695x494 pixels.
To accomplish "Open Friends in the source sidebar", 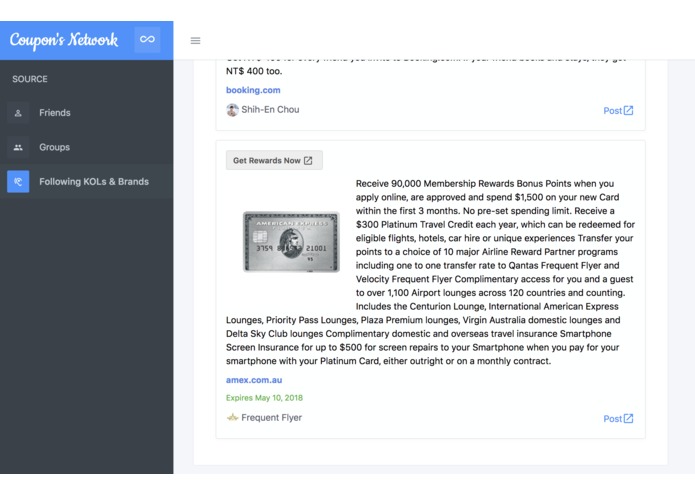I will coord(86,113).
